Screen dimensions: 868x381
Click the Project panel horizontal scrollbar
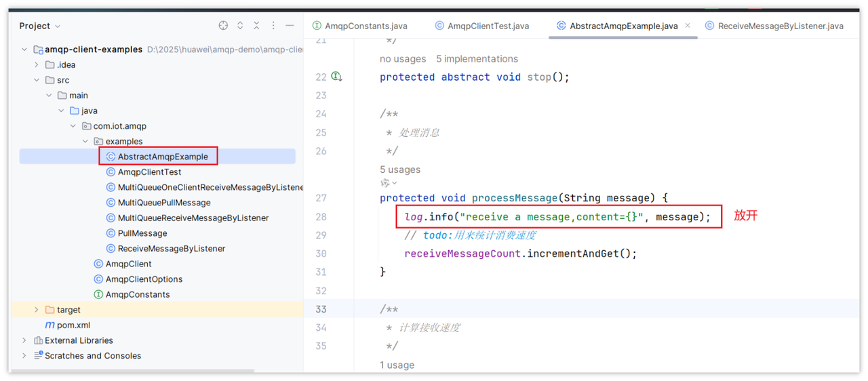[132, 371]
